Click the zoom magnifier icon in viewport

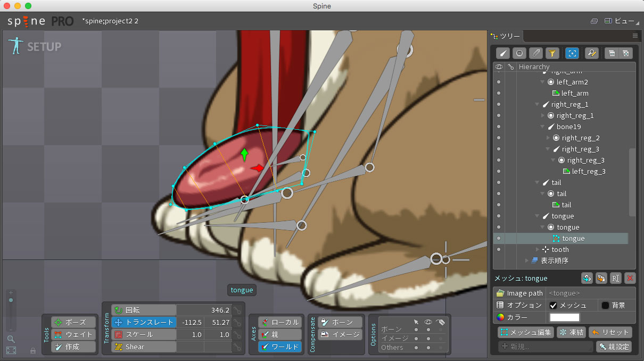pyautogui.click(x=11, y=339)
